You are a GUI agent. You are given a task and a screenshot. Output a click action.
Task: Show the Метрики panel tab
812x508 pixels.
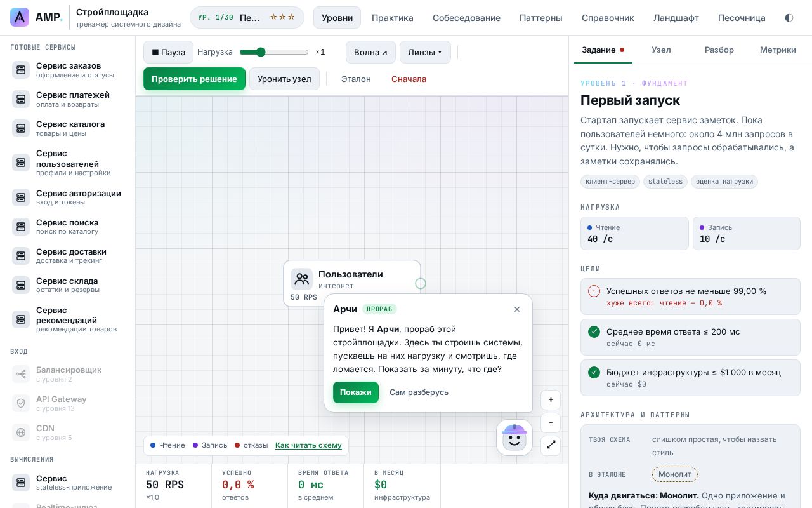pos(778,50)
